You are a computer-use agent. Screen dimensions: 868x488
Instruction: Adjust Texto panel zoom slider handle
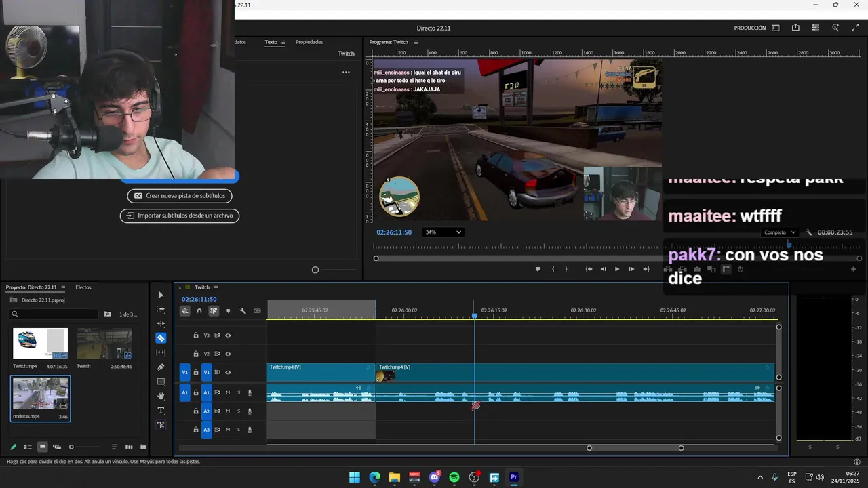[315, 270]
